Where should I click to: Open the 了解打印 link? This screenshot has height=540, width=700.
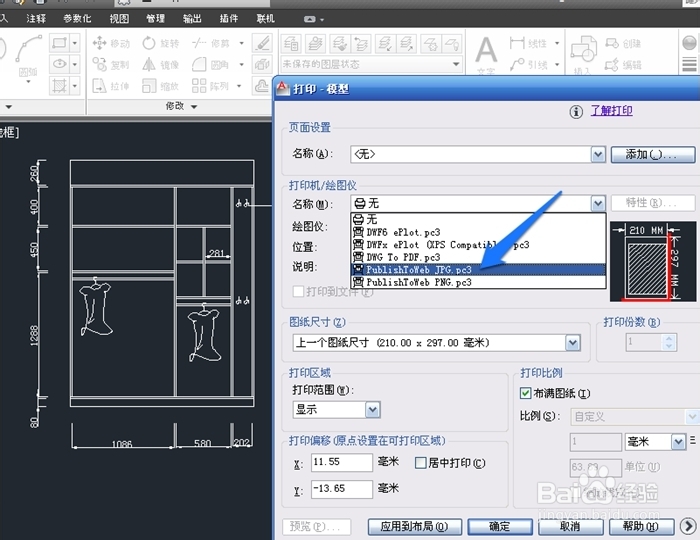pyautogui.click(x=612, y=111)
